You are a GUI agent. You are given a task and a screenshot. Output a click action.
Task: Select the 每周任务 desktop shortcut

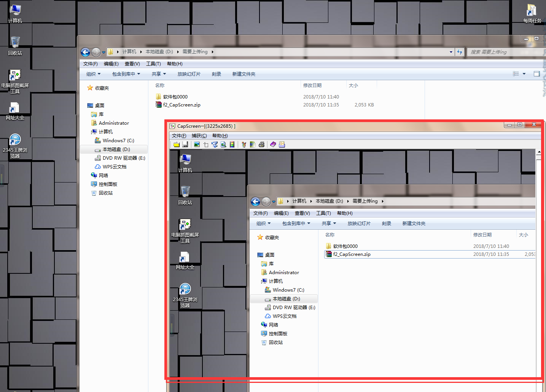[532, 14]
